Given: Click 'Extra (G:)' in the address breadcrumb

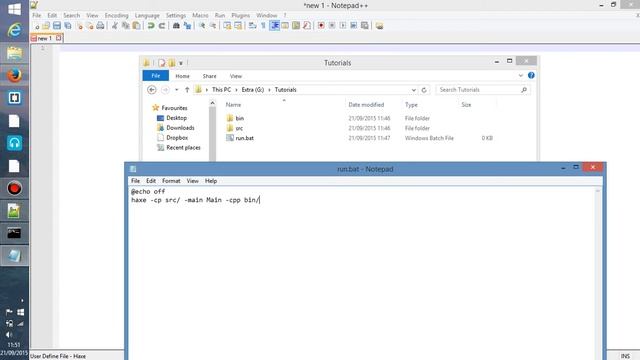Looking at the screenshot, I should click(x=253, y=90).
